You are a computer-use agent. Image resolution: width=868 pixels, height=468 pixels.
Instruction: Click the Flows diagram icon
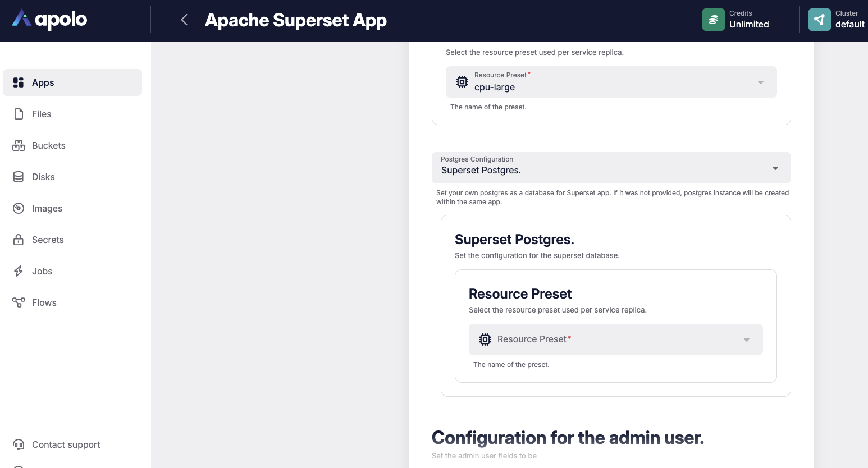point(19,302)
